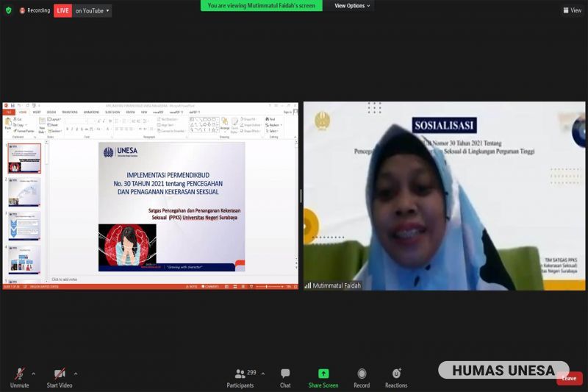Screen dimensions: 588x392
Task: Click the Save icon in PowerPoint title bar
Action: pos(12,106)
